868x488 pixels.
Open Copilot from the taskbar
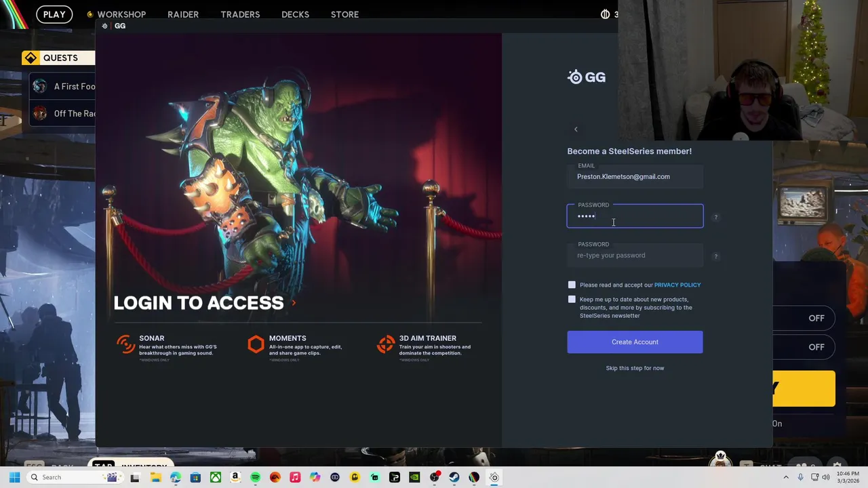[x=315, y=477]
